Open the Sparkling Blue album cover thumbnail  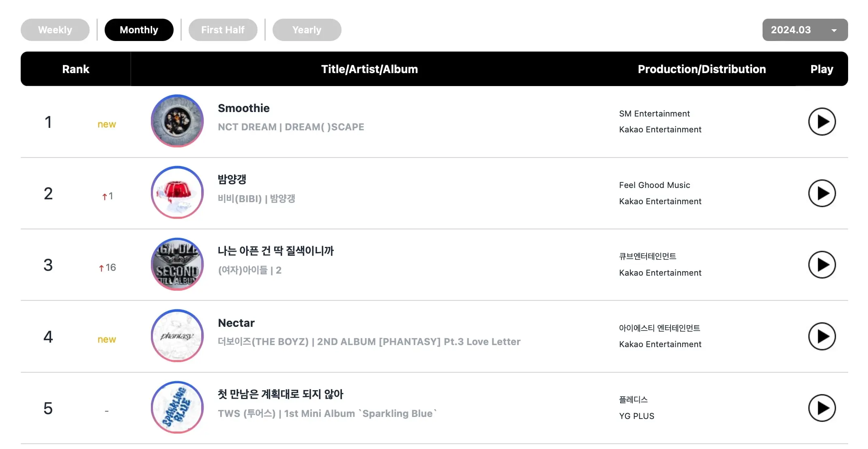(177, 407)
